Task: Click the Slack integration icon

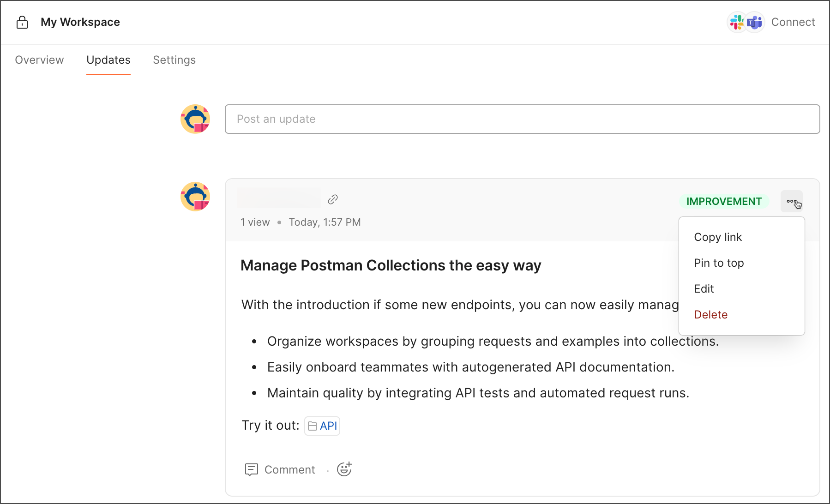Action: [737, 22]
